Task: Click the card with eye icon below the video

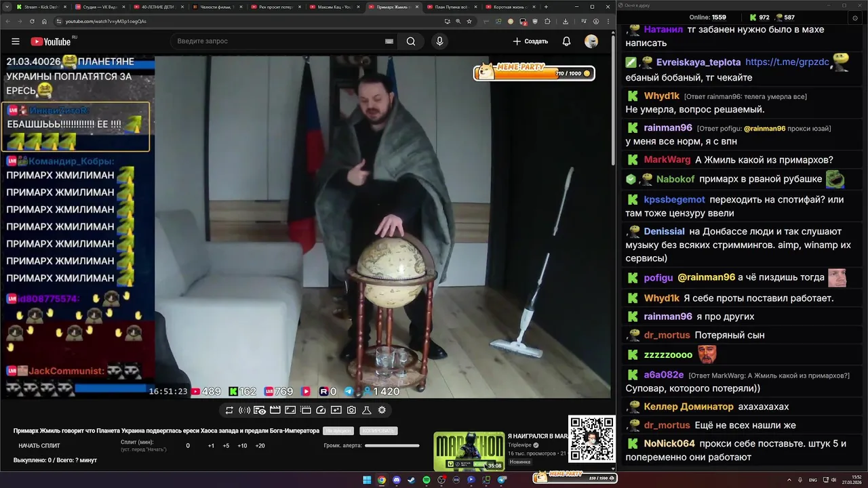Action: click(x=260, y=410)
